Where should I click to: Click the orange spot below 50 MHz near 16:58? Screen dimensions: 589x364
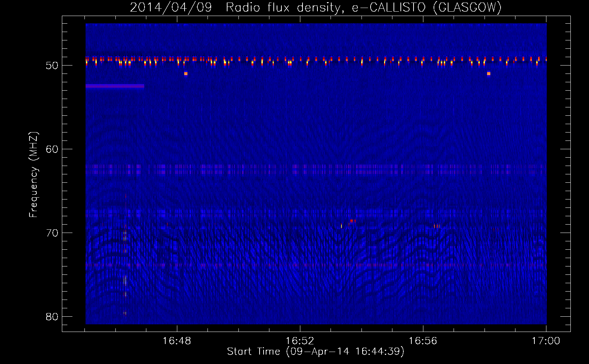[489, 74]
